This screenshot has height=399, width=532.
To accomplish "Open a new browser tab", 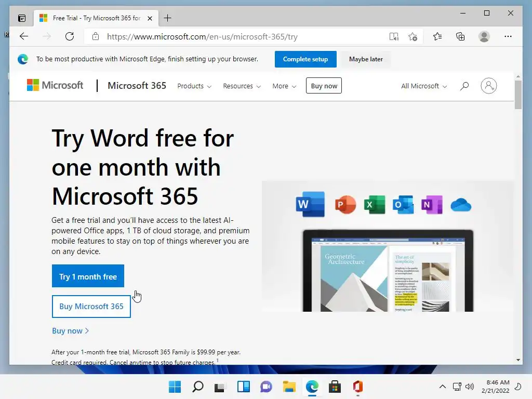I will pos(167,18).
